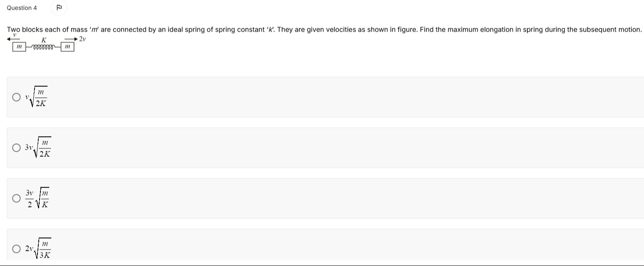Select radio button for v√(m/2K)
This screenshot has width=644, height=266.
(x=16, y=97)
